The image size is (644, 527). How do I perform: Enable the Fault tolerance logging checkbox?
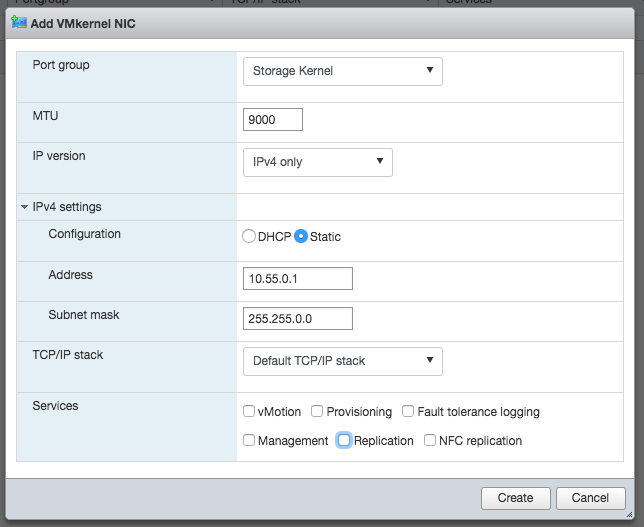408,411
